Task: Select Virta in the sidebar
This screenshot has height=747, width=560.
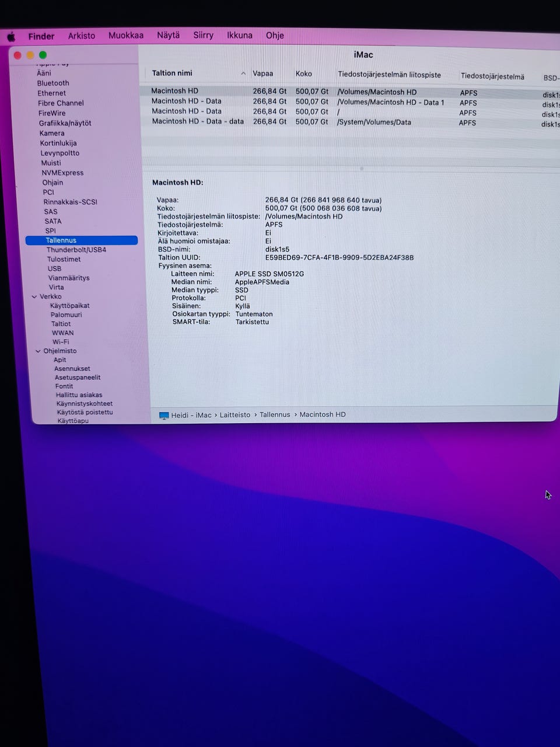Action: click(57, 287)
